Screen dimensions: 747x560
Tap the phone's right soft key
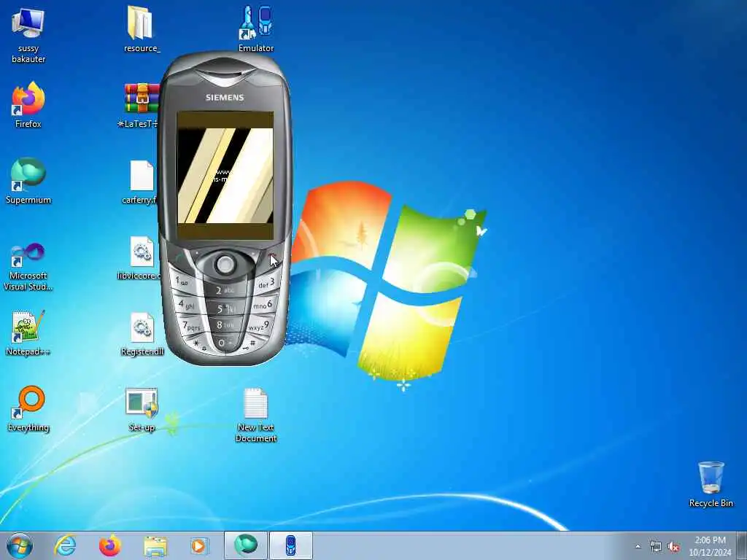coord(253,252)
